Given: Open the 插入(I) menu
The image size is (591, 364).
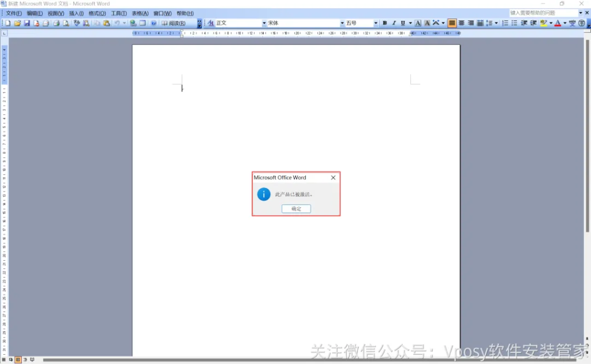Looking at the screenshot, I should tap(77, 13).
